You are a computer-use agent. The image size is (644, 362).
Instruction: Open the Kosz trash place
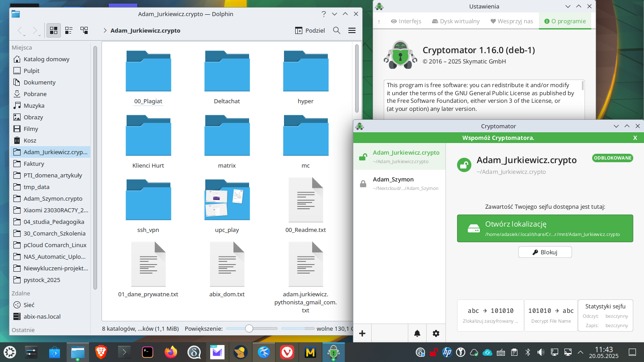[30, 140]
